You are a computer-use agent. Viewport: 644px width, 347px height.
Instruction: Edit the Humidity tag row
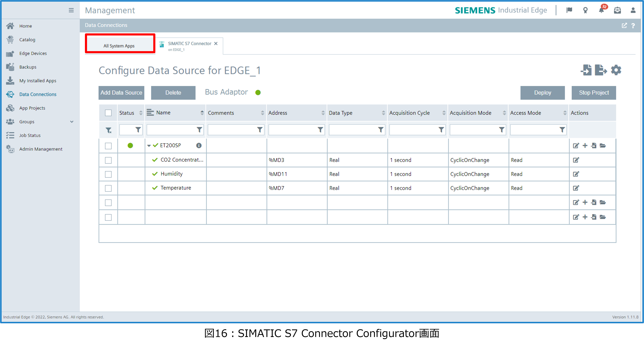pos(576,174)
